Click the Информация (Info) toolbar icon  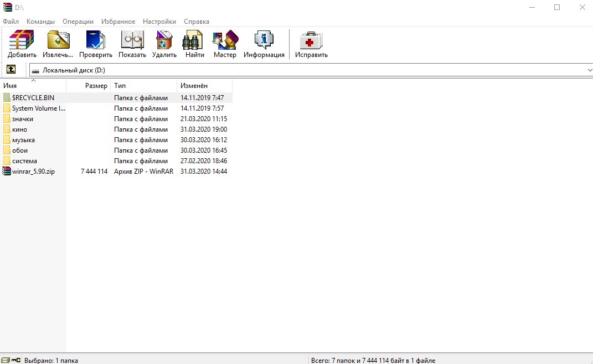coord(264,40)
